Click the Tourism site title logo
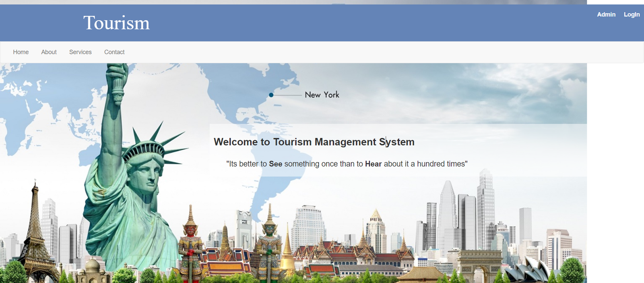644x283 pixels. (x=116, y=23)
